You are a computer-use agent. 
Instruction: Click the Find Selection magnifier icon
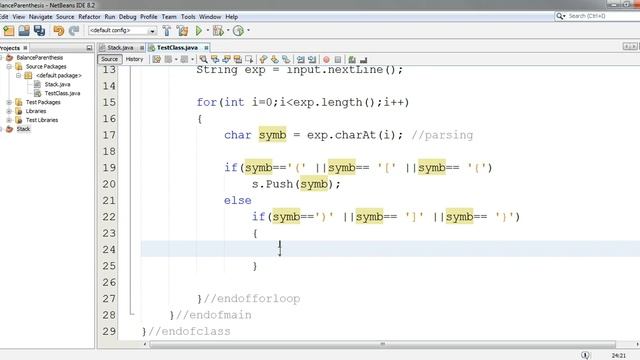tap(203, 60)
